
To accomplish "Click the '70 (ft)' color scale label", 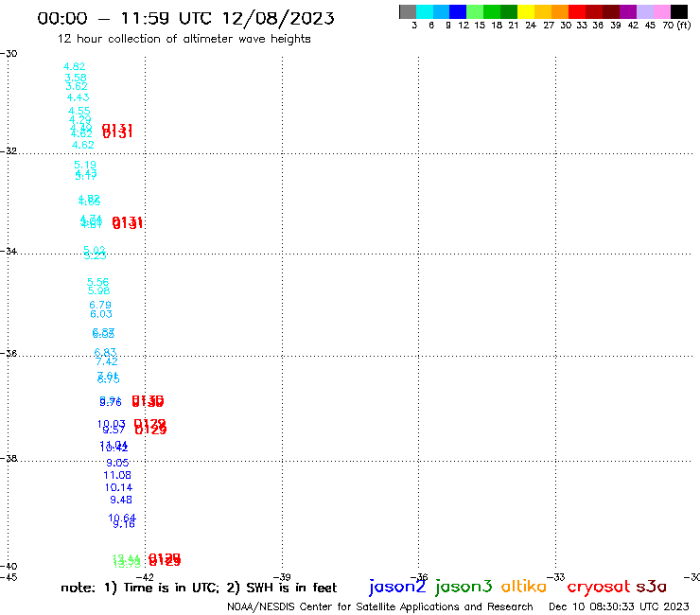I will pos(676,25).
